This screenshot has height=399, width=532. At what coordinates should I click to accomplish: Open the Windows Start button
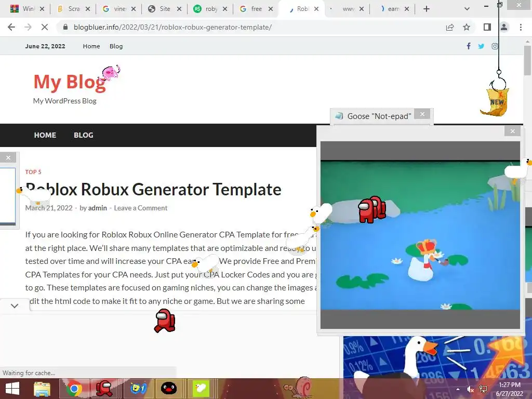click(x=12, y=389)
